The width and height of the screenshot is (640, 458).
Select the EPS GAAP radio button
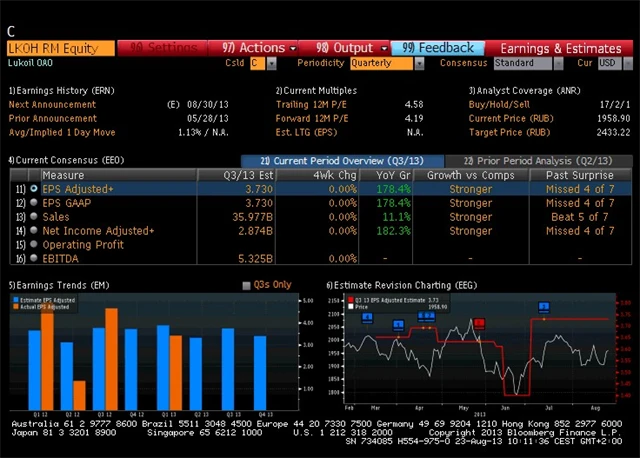tap(34, 202)
